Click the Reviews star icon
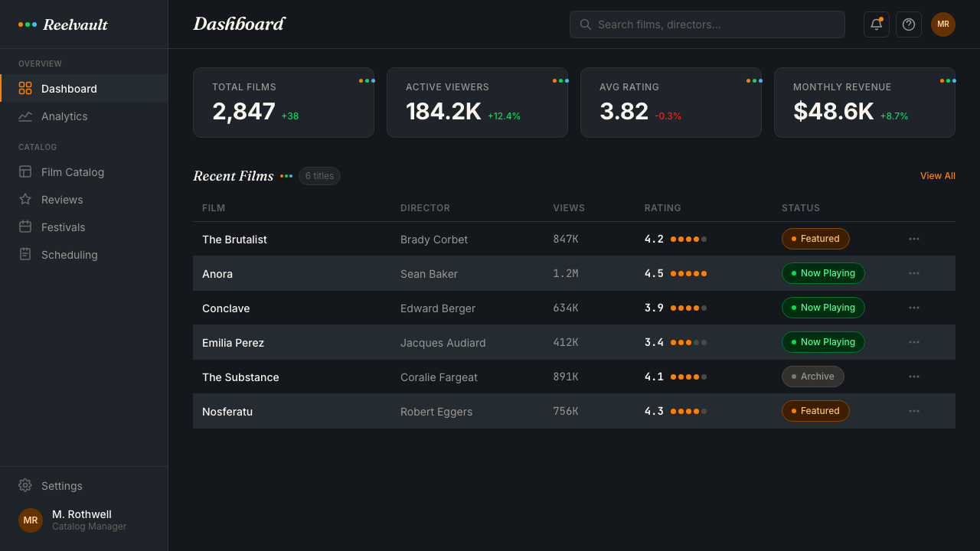 (25, 199)
